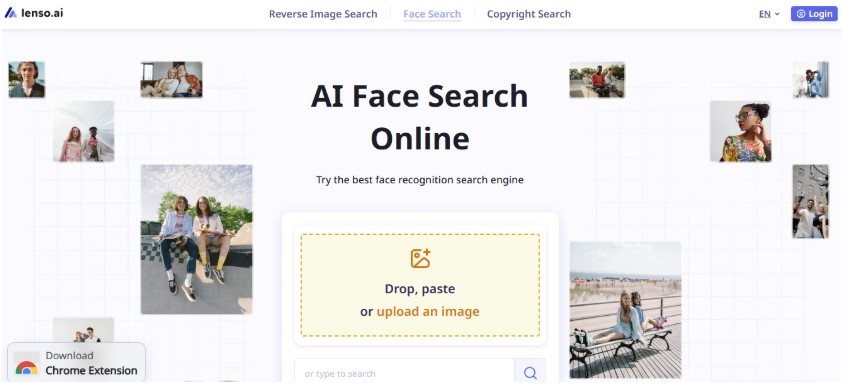Select the selfie group by building thumbnail
The image size is (842, 384).
(x=810, y=201)
